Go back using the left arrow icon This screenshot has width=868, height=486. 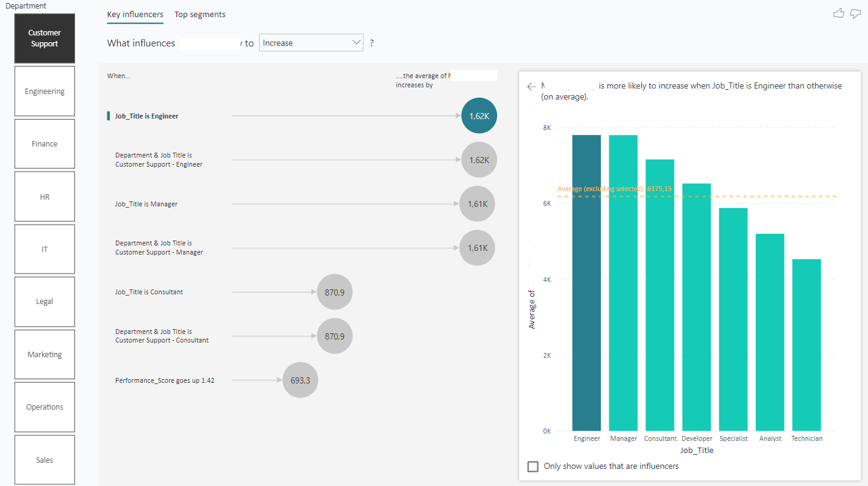point(531,87)
